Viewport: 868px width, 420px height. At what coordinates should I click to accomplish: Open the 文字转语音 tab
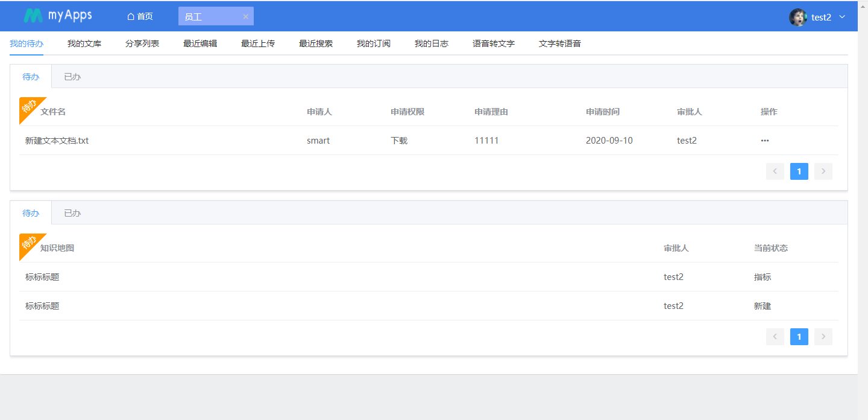[559, 43]
